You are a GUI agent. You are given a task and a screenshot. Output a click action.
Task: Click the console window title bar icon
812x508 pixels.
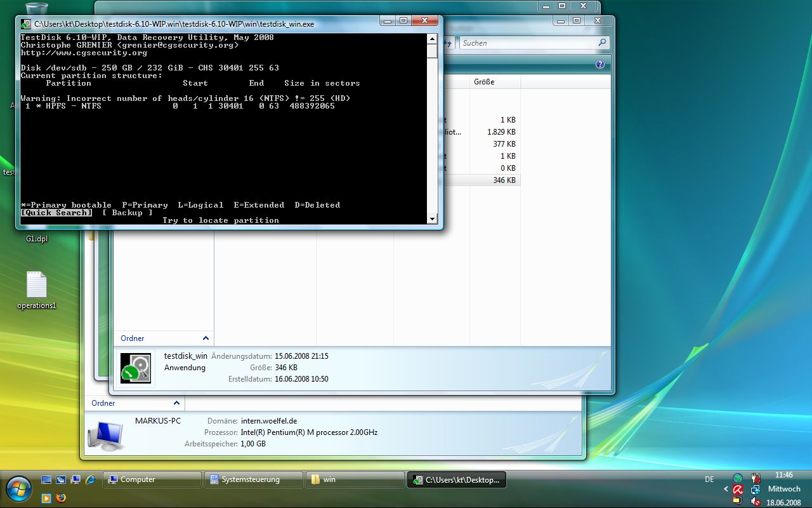point(25,24)
